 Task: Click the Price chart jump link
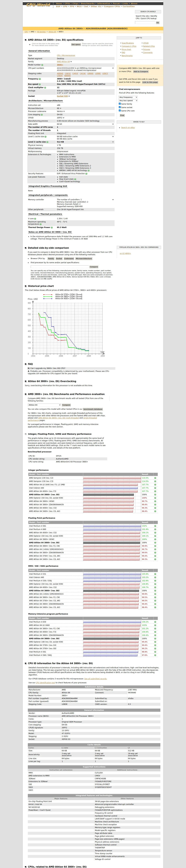[126, 49]
